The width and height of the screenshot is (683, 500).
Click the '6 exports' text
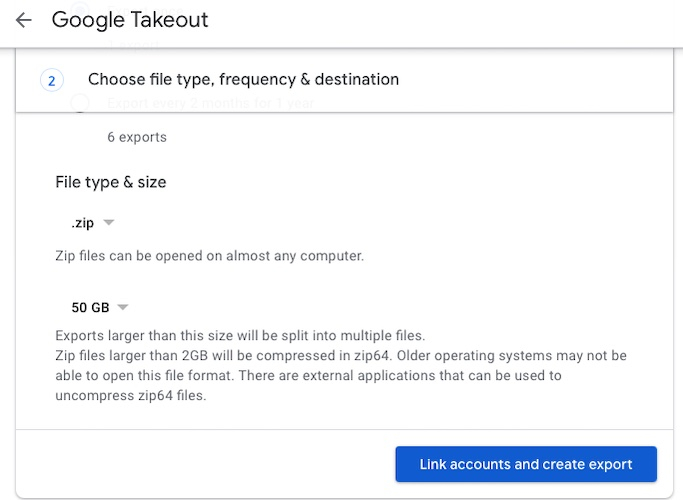point(137,137)
